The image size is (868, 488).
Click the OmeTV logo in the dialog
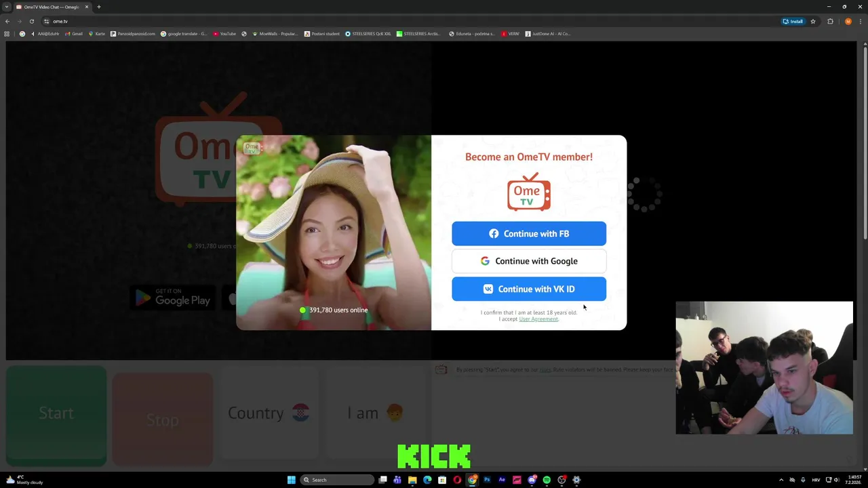529,192
